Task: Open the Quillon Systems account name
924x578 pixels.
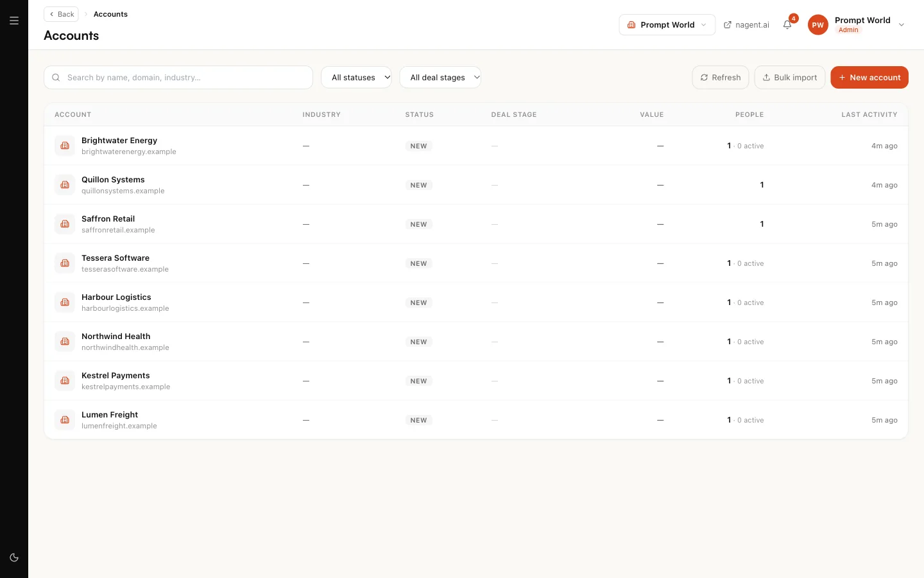Action: (x=113, y=180)
